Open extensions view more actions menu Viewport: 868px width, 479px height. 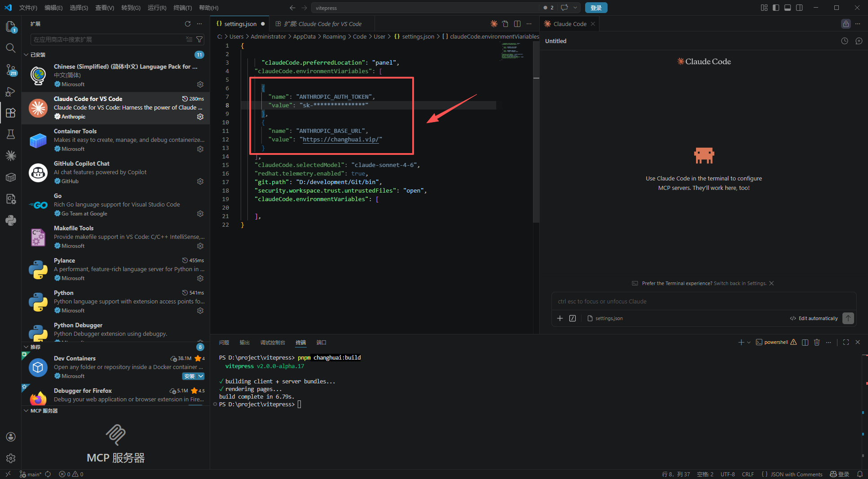[199, 24]
